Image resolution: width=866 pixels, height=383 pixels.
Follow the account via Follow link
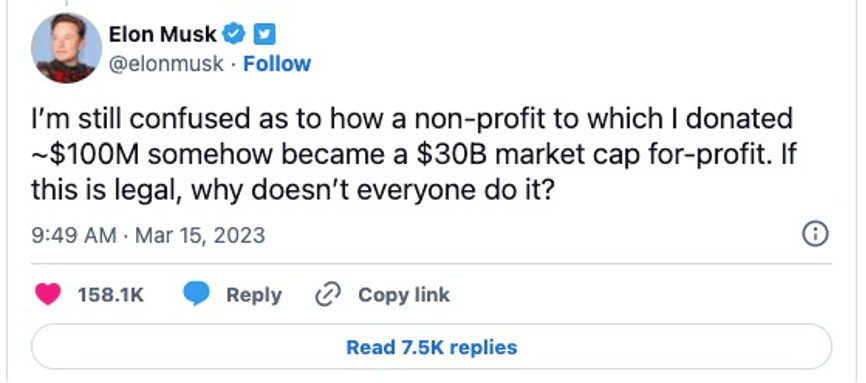[277, 64]
